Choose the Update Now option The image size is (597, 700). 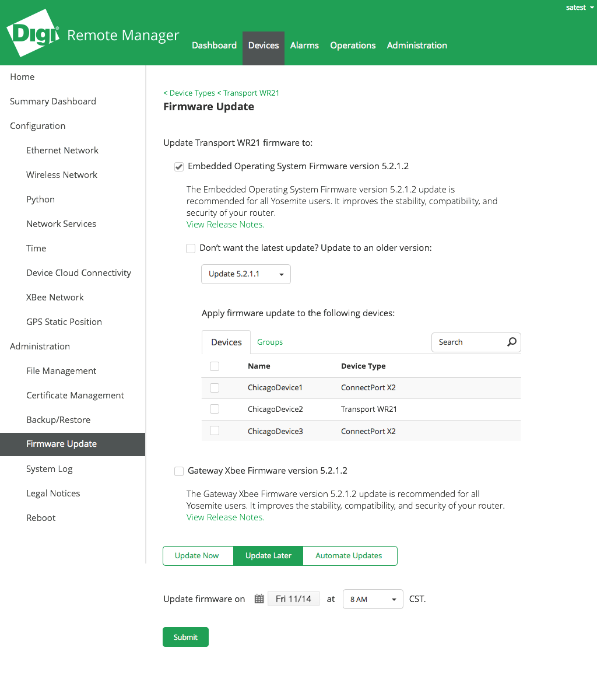[x=198, y=556]
